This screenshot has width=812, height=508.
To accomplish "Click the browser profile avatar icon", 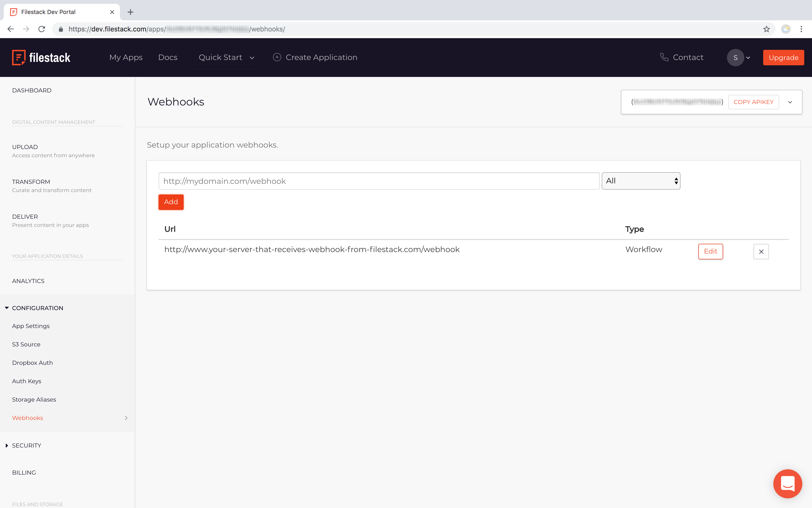I will (x=786, y=29).
